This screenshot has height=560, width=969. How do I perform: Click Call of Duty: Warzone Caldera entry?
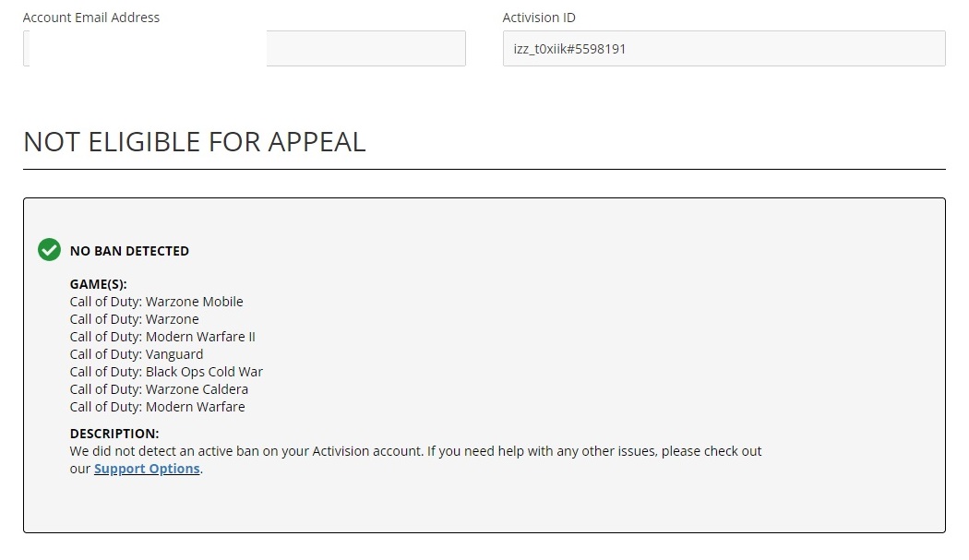pos(159,389)
